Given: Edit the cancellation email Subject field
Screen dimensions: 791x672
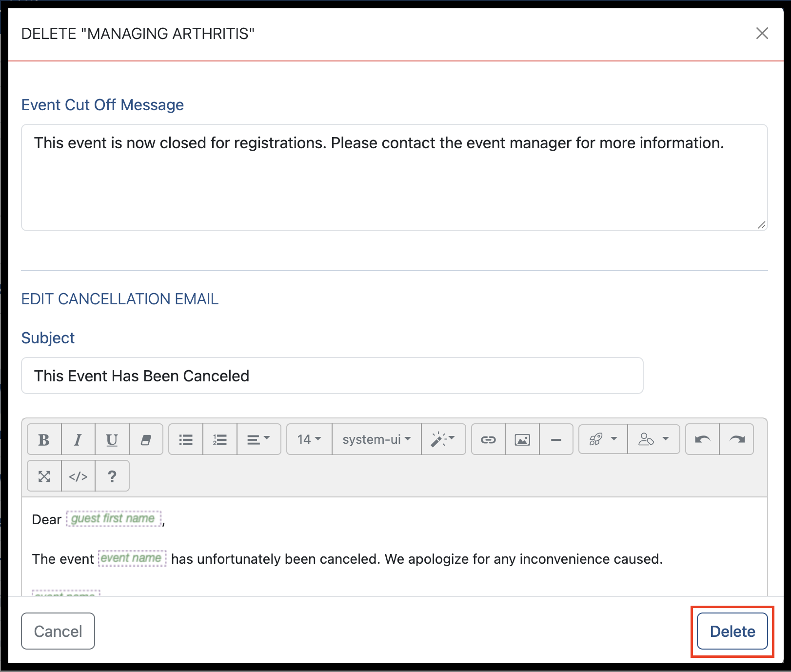Looking at the screenshot, I should [332, 376].
